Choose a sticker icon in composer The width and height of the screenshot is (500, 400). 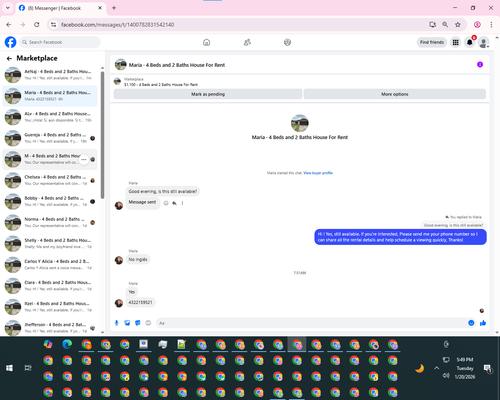pyautogui.click(x=138, y=323)
